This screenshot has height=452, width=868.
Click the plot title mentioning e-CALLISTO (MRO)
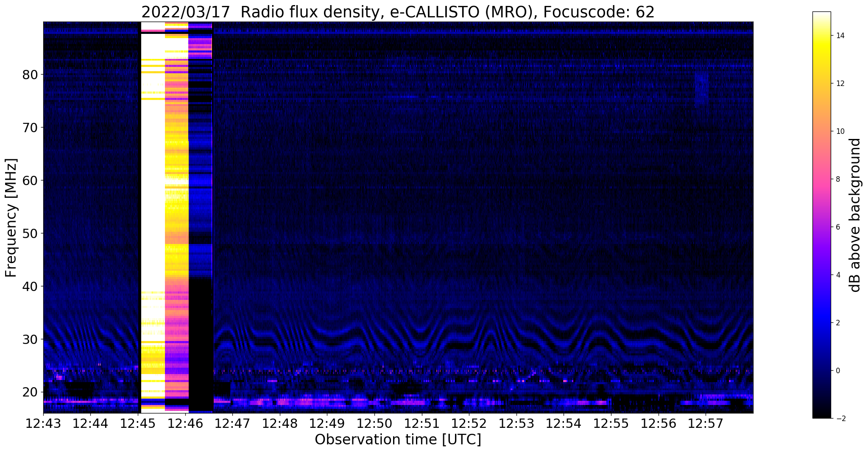point(398,12)
